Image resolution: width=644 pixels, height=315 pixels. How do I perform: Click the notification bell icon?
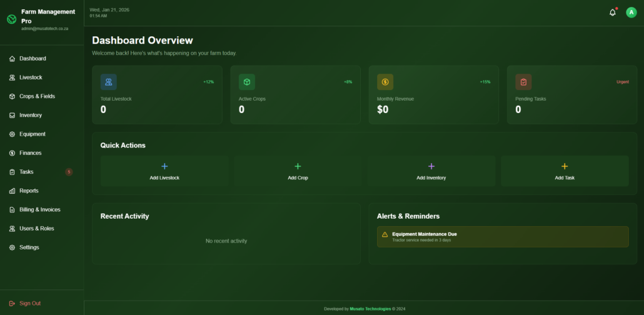pos(612,12)
